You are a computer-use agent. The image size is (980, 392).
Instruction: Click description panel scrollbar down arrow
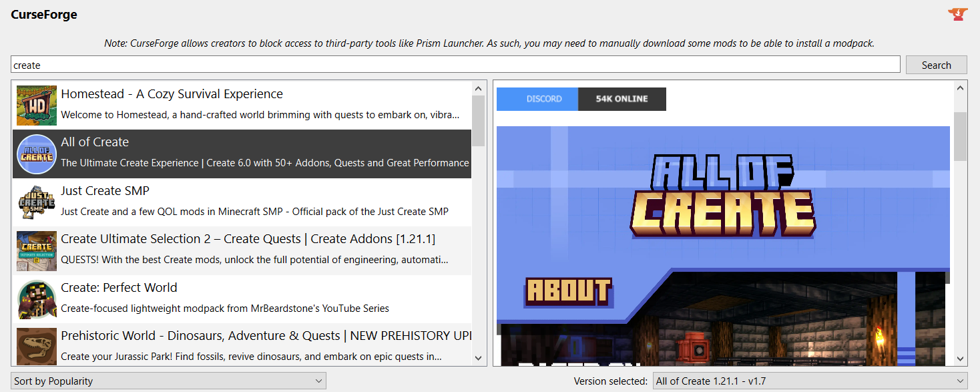(960, 359)
